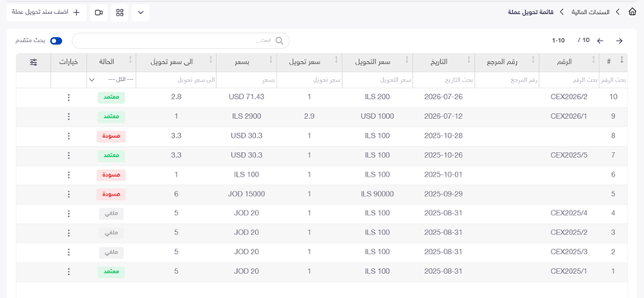Switch to grid view icon
Viewport: 644px width, 298px height.
(120, 12)
